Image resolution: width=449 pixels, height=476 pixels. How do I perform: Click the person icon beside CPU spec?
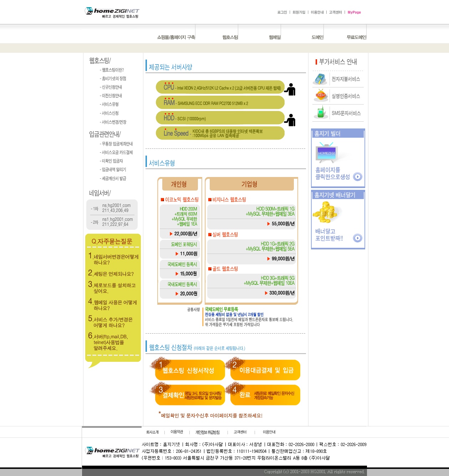click(290, 89)
